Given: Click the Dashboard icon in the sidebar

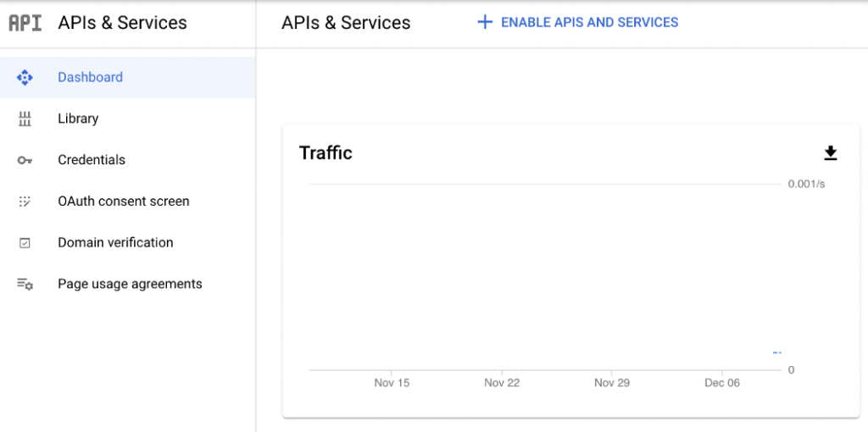Looking at the screenshot, I should (x=25, y=78).
